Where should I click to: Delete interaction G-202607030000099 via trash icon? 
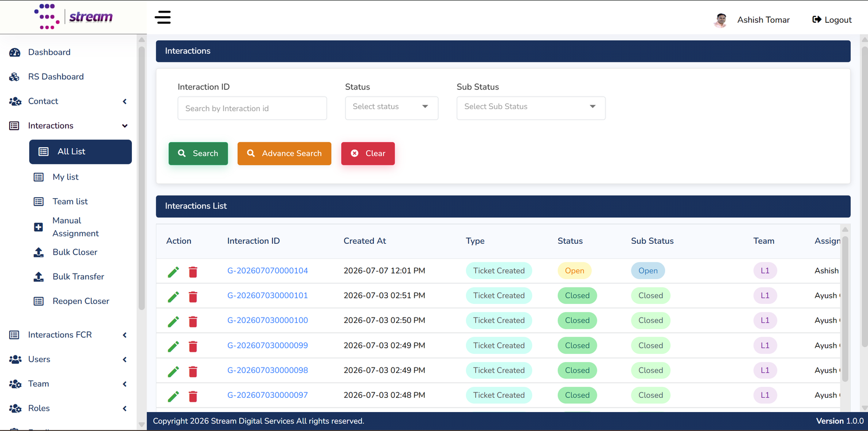coord(193,346)
